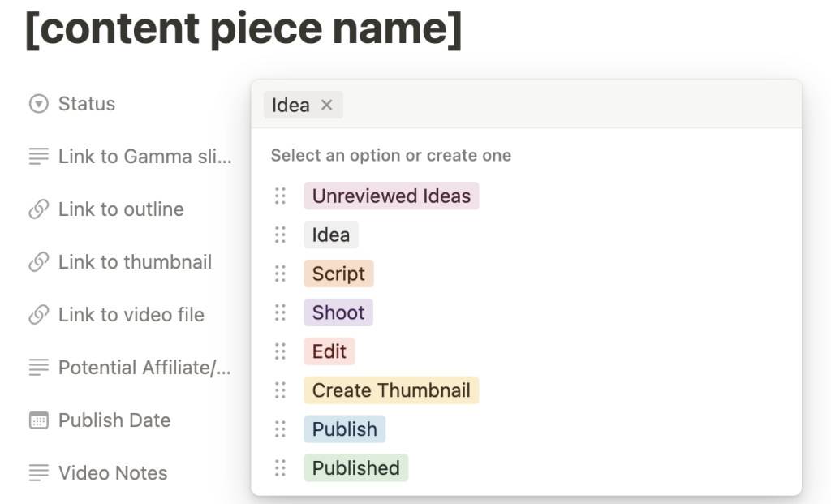Screen dimensions: 831x504
Task: Select the Script status option
Action: click(338, 274)
